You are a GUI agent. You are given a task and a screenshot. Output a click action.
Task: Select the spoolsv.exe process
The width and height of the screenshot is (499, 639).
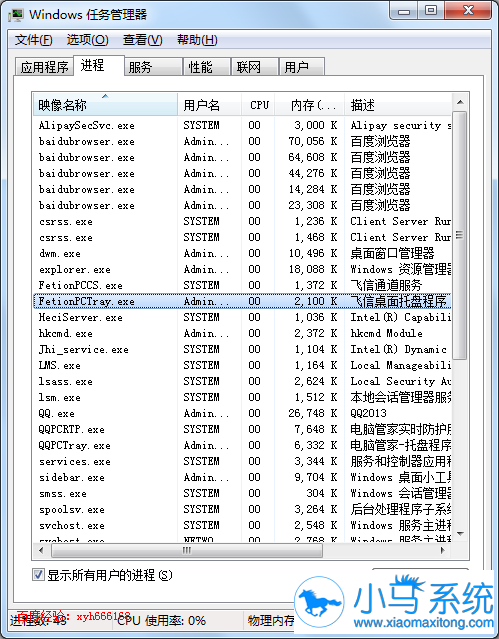point(242,509)
